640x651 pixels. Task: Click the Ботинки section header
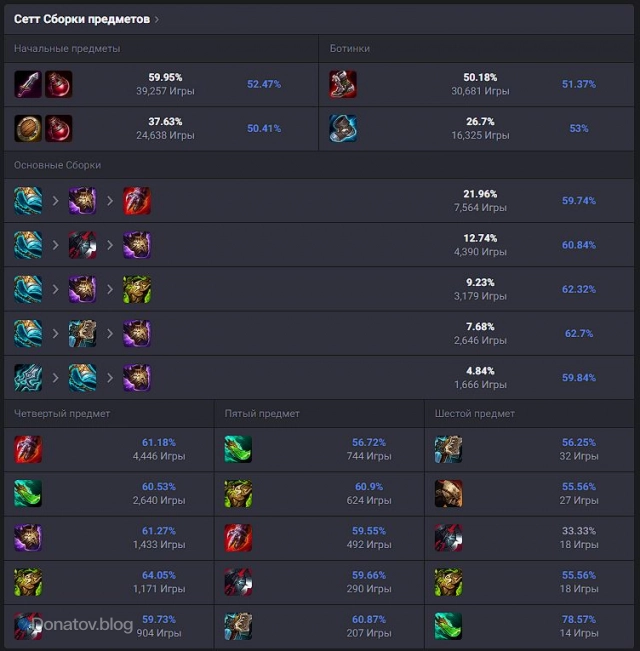[350, 48]
